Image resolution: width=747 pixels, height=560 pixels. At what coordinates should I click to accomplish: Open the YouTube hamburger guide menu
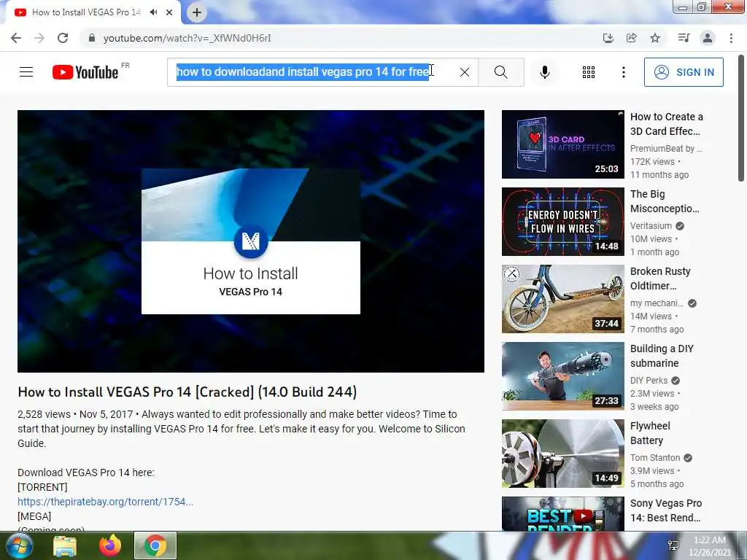coord(26,72)
